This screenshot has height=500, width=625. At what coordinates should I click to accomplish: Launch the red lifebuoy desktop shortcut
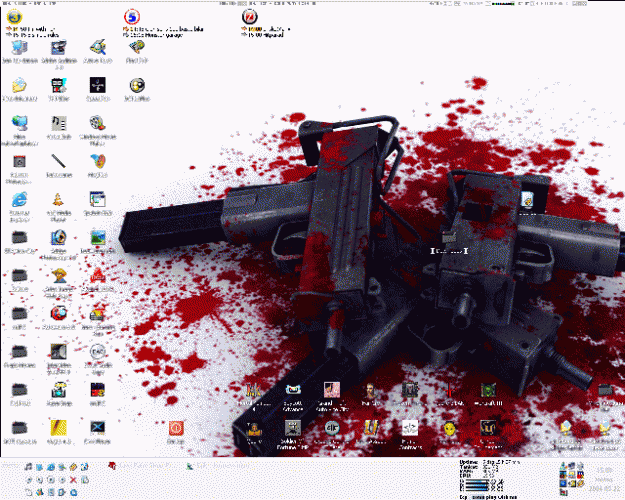point(59,312)
